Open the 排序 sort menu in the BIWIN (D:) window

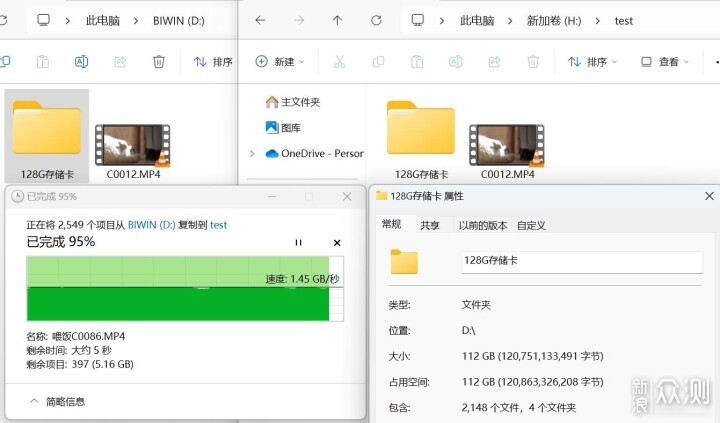[213, 62]
